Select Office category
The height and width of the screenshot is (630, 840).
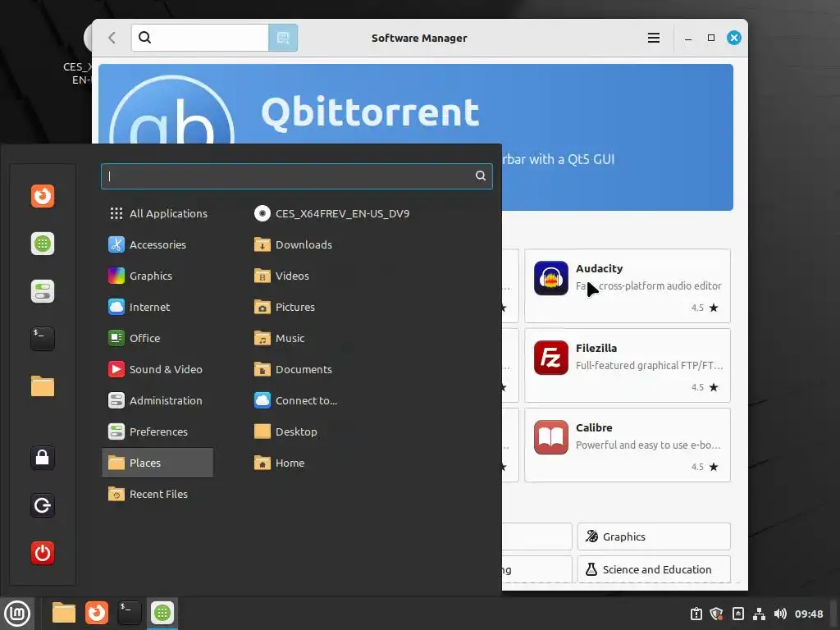pyautogui.click(x=157, y=338)
